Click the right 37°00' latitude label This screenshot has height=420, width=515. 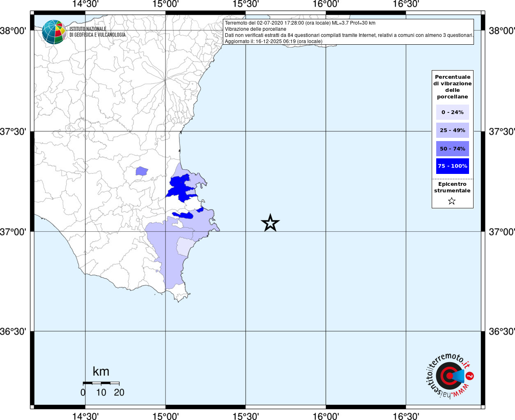pos(501,232)
